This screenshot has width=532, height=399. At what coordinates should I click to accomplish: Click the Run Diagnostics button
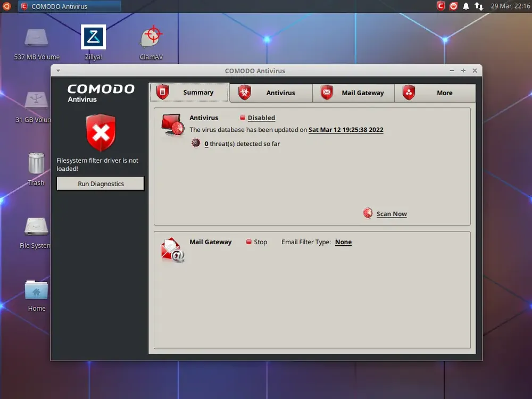(101, 184)
